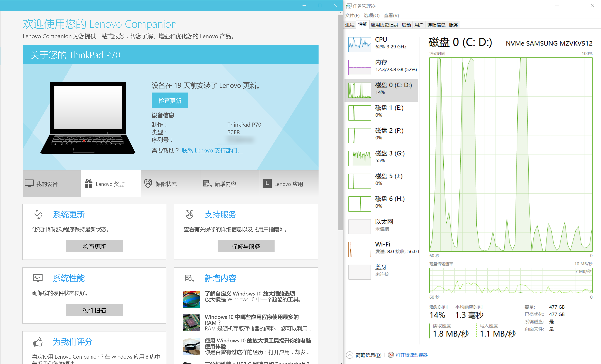Select the CPU performance graph thumbnail
Screen dimensions: 601x364
(x=360, y=45)
